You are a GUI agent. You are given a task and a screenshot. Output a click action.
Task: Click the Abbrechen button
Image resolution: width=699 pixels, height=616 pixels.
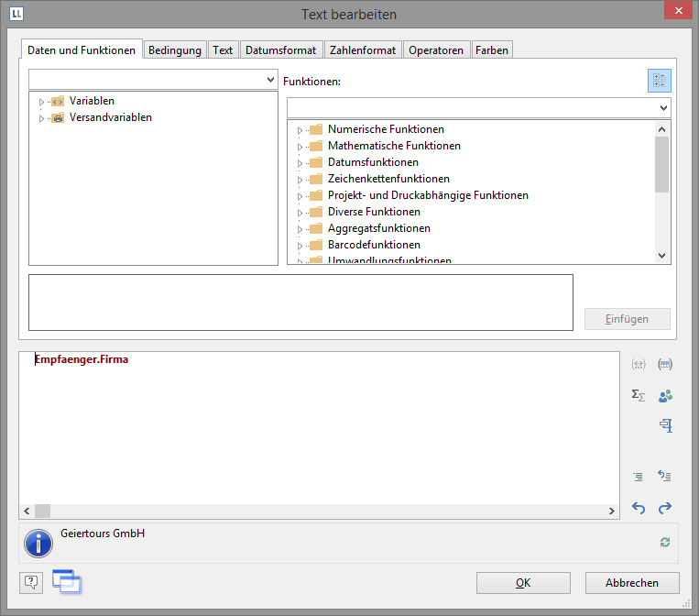point(632,583)
